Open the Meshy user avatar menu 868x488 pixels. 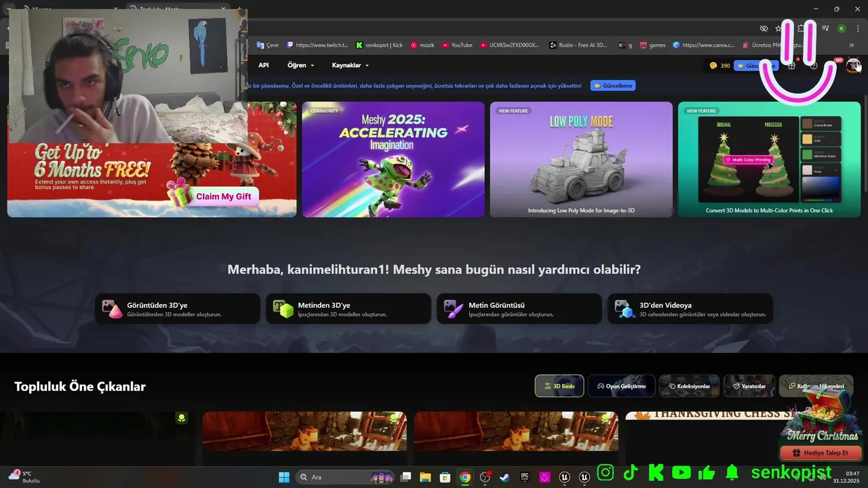pyautogui.click(x=853, y=65)
